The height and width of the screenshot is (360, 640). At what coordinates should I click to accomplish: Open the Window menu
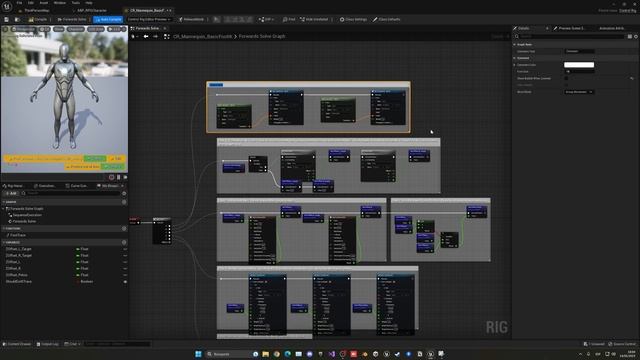click(x=60, y=3)
